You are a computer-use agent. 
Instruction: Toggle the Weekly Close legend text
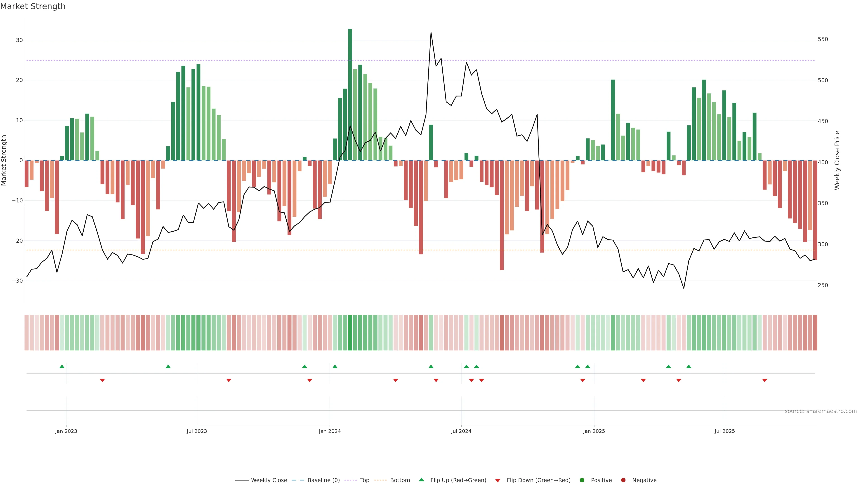click(x=269, y=480)
